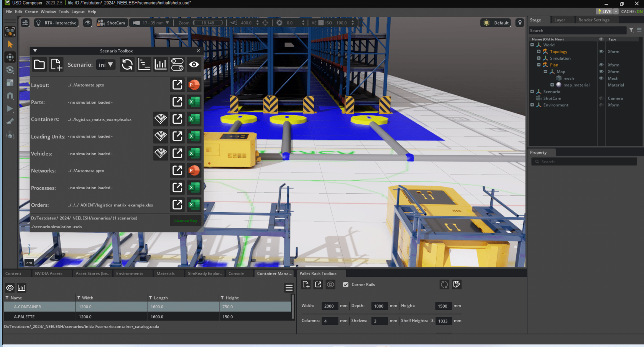Expand the Simulation node in the Stage panel
This screenshot has height=347, width=644.
click(x=539, y=58)
